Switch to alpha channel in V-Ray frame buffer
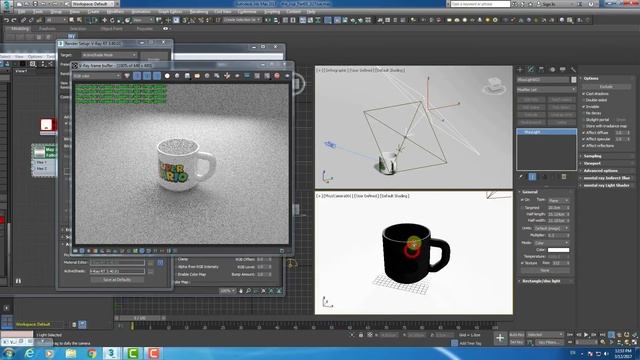Screen dimensions: 640x360 click(x=167, y=76)
